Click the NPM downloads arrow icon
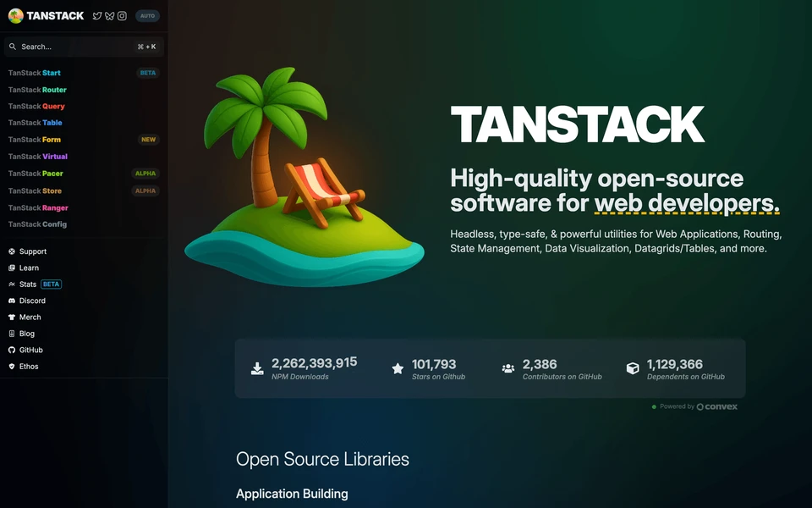This screenshot has height=508, width=812. pyautogui.click(x=257, y=368)
